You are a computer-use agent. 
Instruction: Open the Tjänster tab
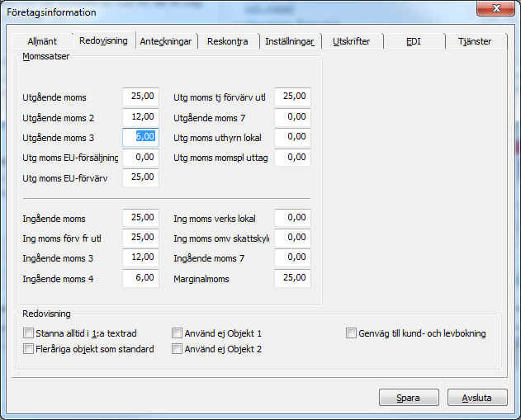[475, 41]
